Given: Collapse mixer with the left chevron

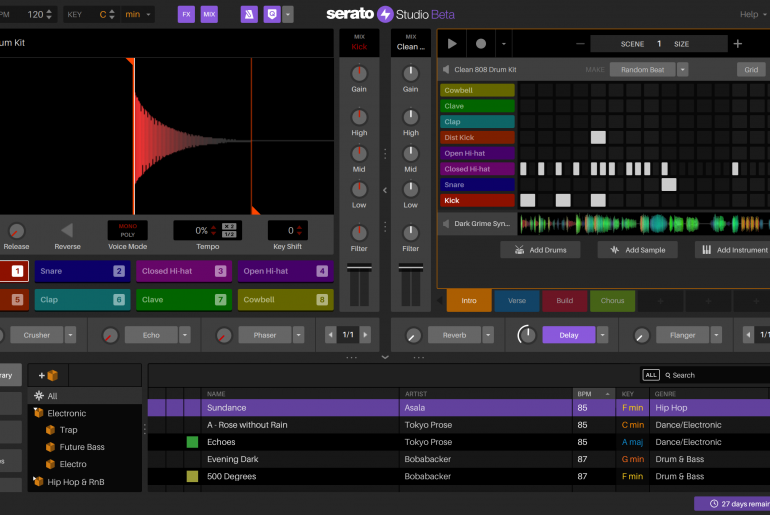Looking at the screenshot, I should coord(385,190).
